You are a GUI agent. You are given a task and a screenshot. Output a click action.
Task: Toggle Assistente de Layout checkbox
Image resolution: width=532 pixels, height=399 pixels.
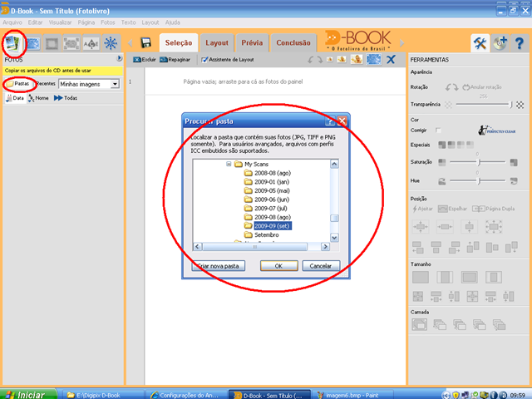point(204,60)
